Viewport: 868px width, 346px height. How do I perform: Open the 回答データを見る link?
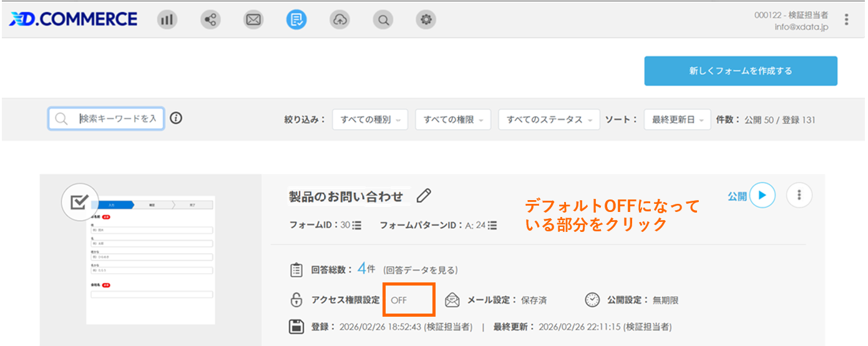pyautogui.click(x=421, y=270)
